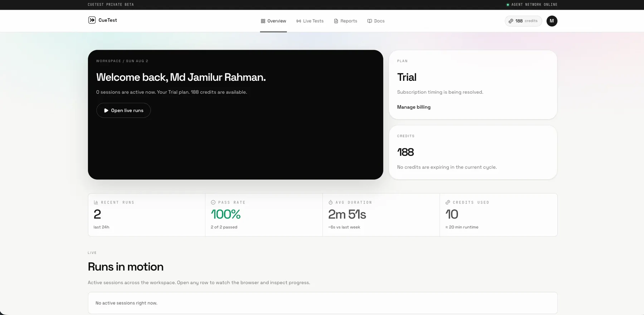
Task: Click the Credits Used coin icon
Action: point(448,202)
